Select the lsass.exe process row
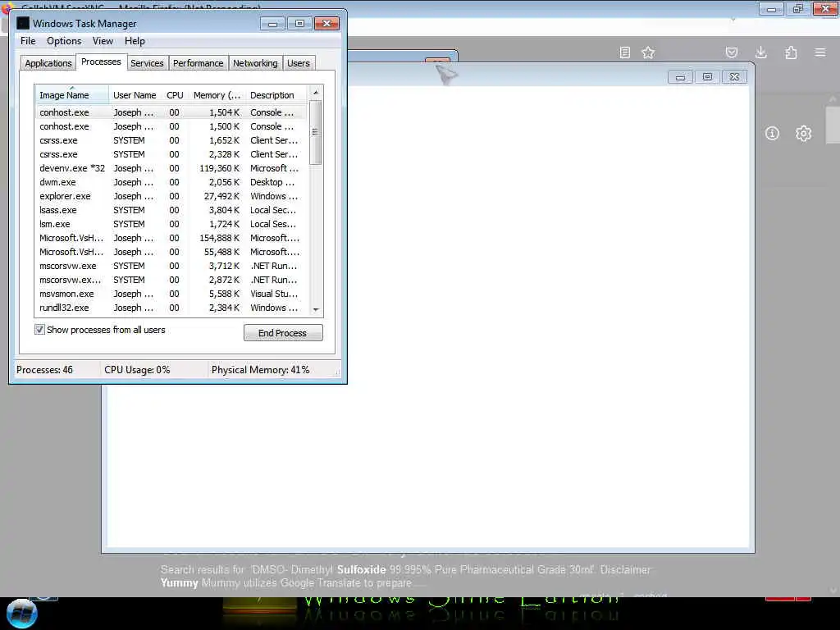840x630 pixels. click(171, 210)
